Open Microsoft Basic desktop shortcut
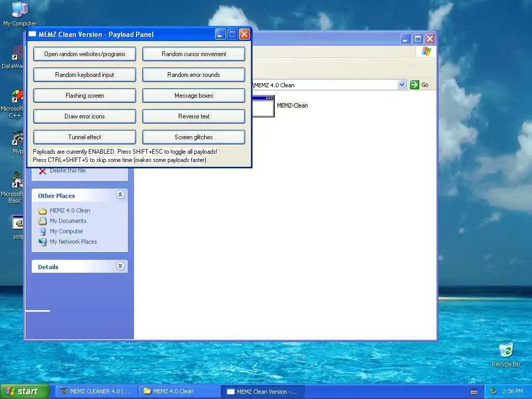The height and width of the screenshot is (399, 532). (x=12, y=188)
